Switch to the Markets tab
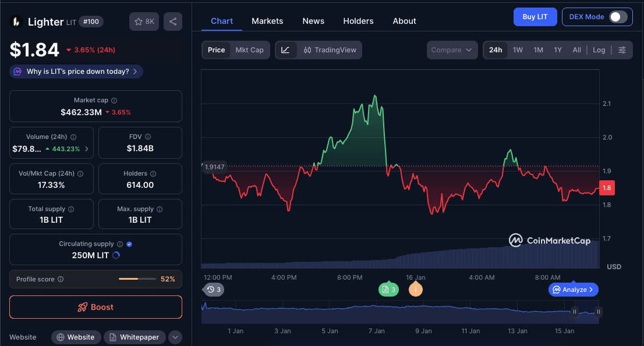Image resolution: width=644 pixels, height=346 pixels. 267,21
